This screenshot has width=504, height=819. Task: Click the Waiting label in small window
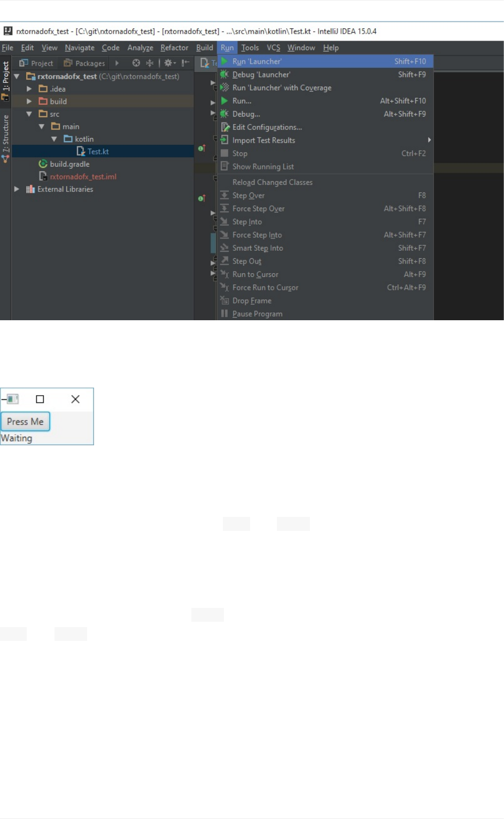[17, 438]
